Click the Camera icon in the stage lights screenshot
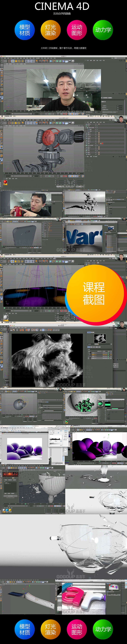 coord(70,261)
